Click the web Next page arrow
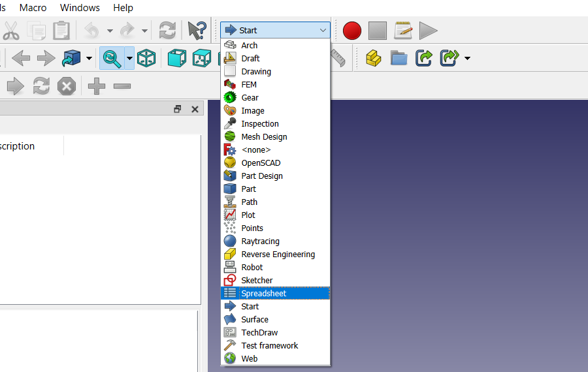The height and width of the screenshot is (372, 588). [16, 87]
